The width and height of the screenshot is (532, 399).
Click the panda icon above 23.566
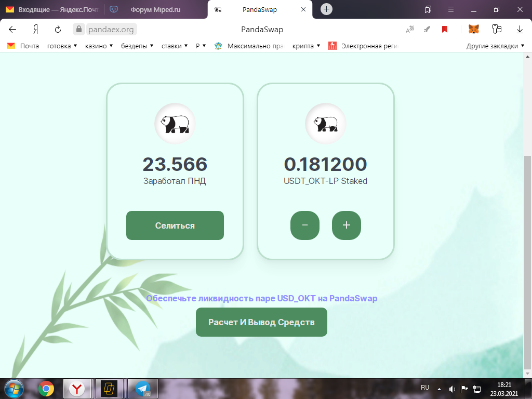pos(175,124)
